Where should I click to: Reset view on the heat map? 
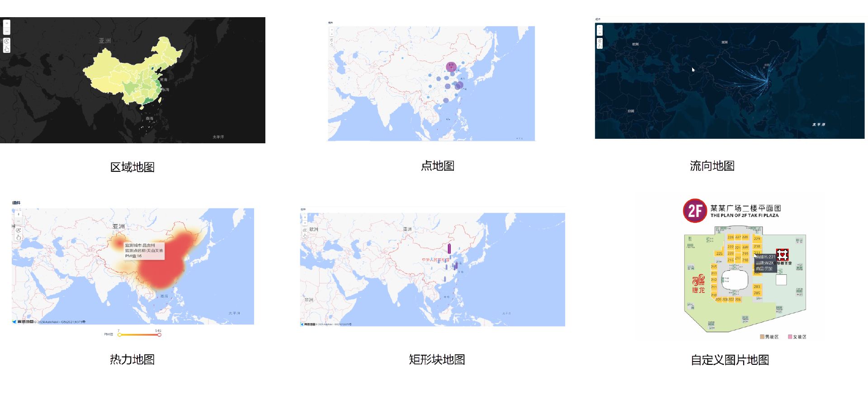[x=19, y=231]
